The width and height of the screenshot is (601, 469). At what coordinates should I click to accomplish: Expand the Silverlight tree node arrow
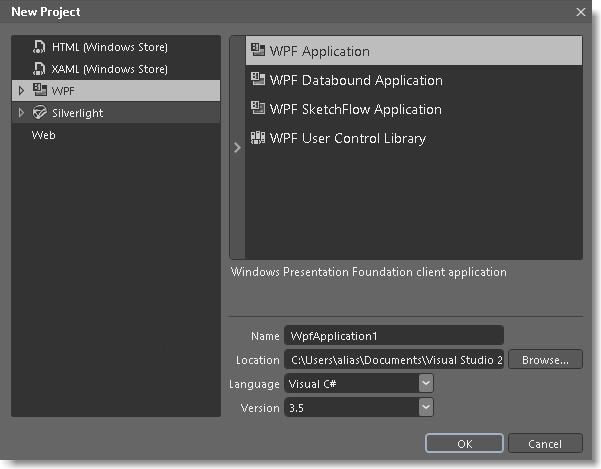(21, 113)
